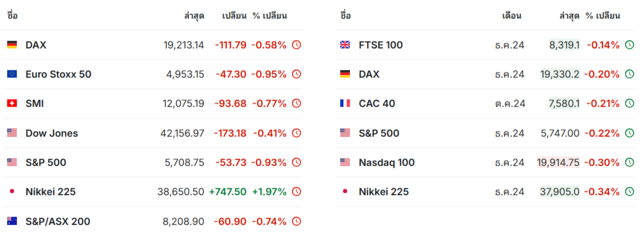Open the Dow Jones index link
644x235 pixels.
[52, 133]
